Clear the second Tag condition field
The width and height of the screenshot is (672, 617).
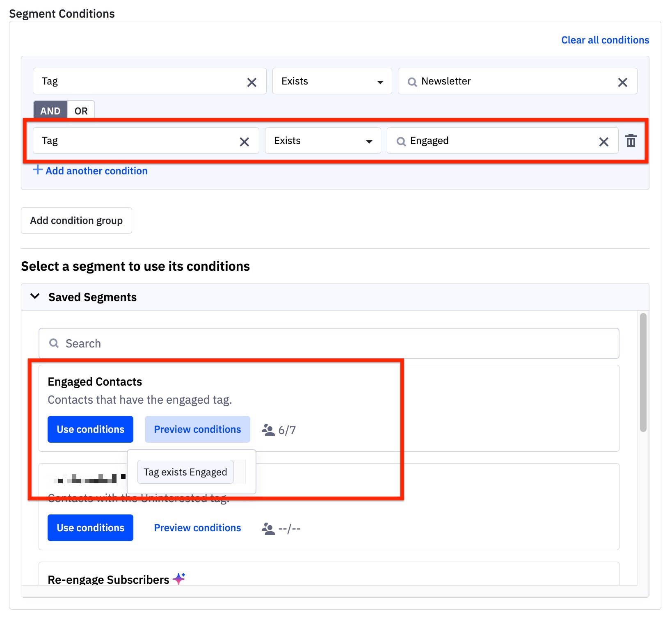pyautogui.click(x=244, y=142)
